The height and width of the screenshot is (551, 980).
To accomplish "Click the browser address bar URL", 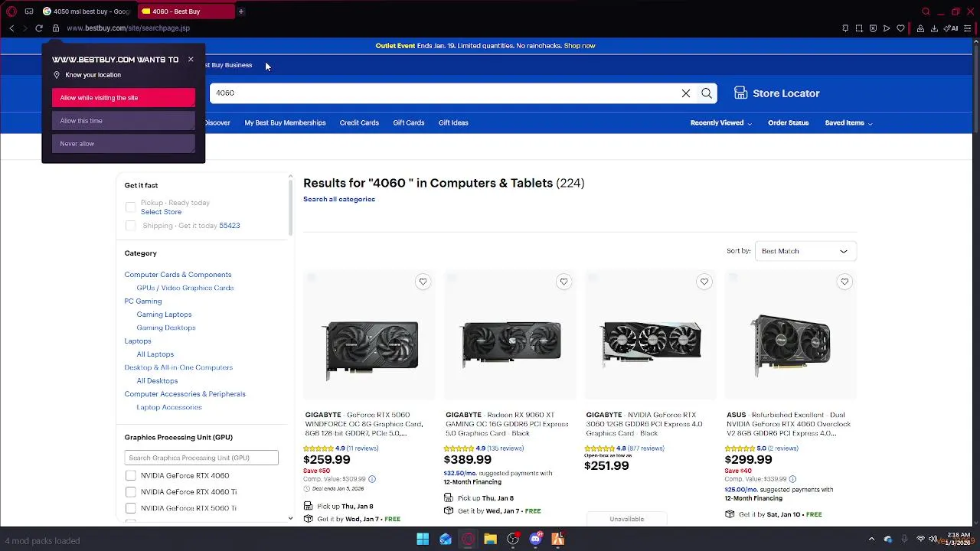I will coord(129,28).
